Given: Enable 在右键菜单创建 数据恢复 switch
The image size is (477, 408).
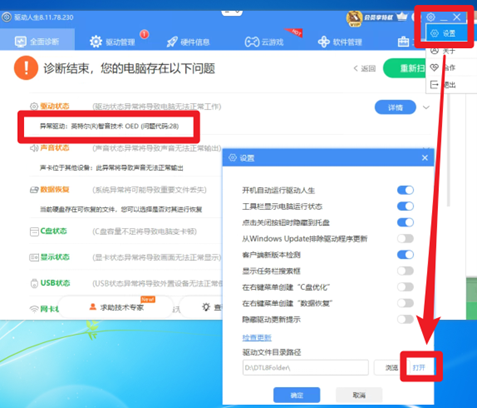Looking at the screenshot, I should (405, 303).
